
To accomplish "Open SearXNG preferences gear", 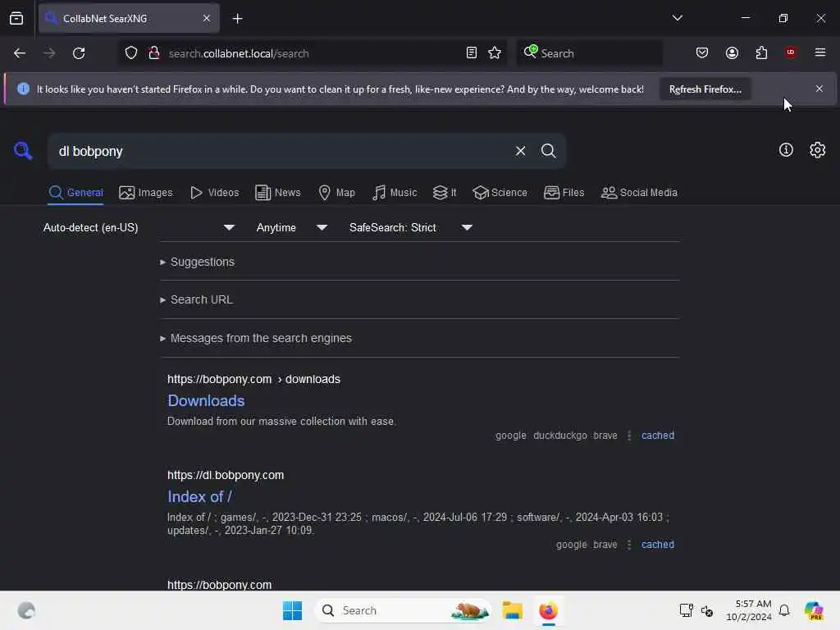I will (x=818, y=150).
